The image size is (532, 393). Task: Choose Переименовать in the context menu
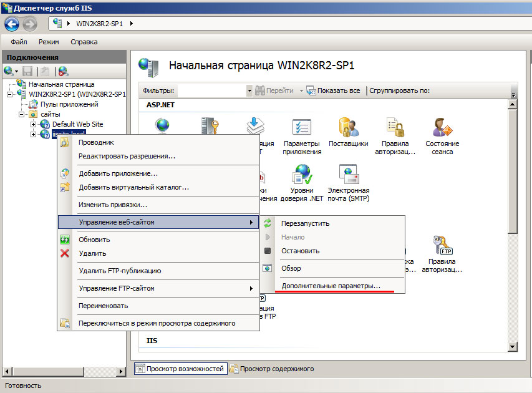click(158, 306)
